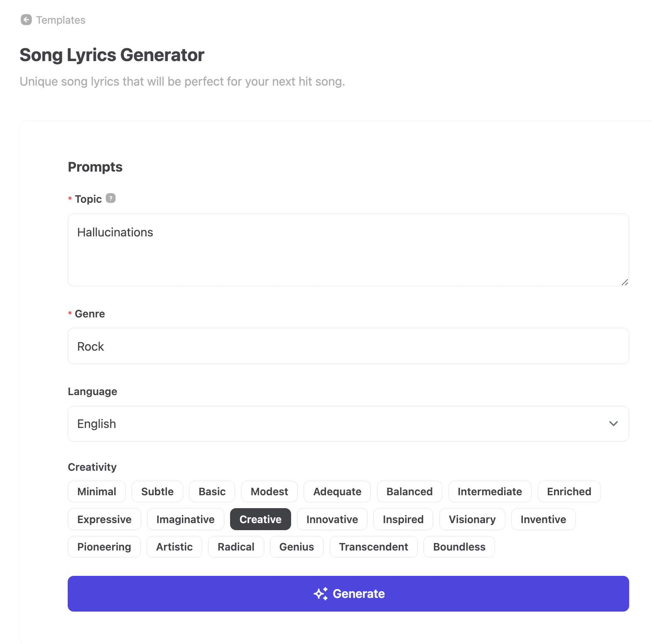Screen dimensions: 652x644
Task: Select the Enriched creativity chip
Action: [569, 492]
